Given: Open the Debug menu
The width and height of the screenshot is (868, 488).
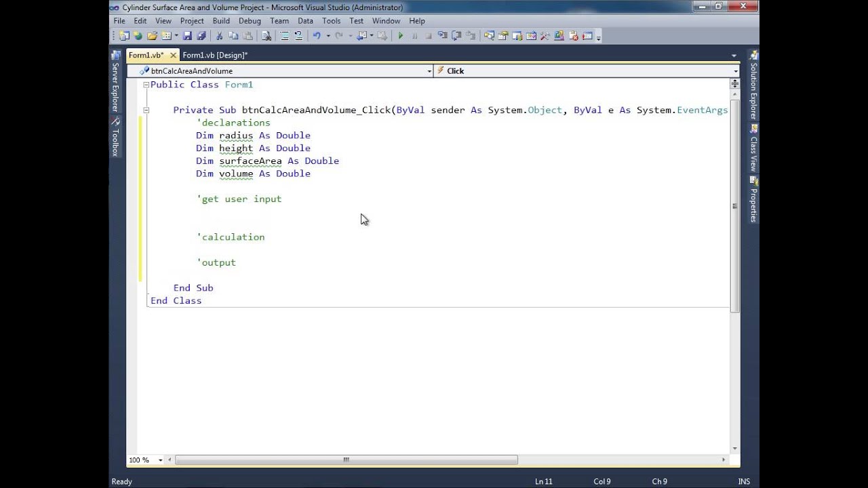Looking at the screenshot, I should click(250, 21).
